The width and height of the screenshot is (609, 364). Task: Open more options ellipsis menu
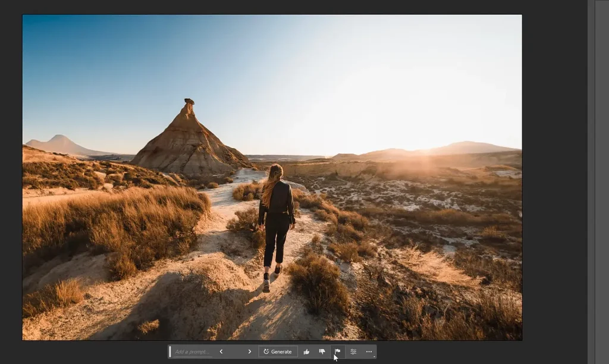coord(369,352)
